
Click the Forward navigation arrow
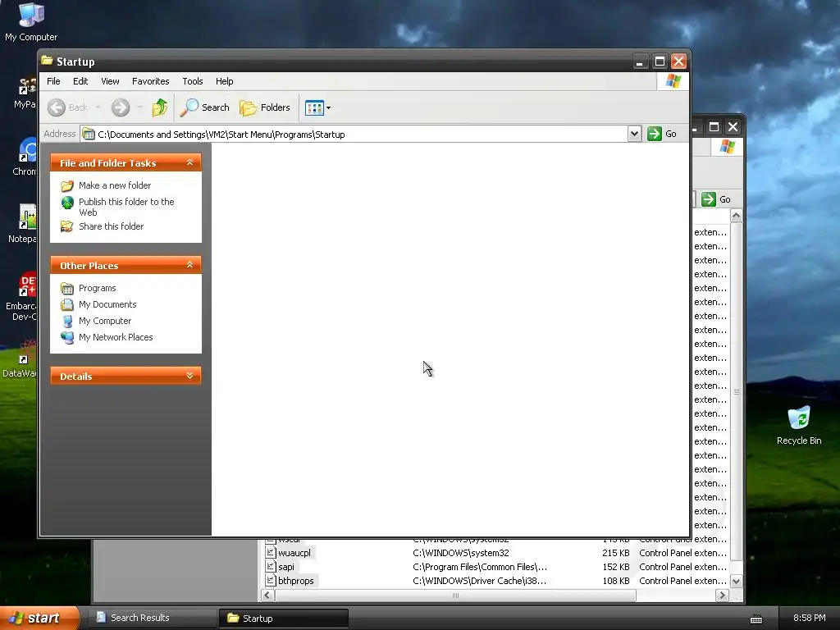121,107
